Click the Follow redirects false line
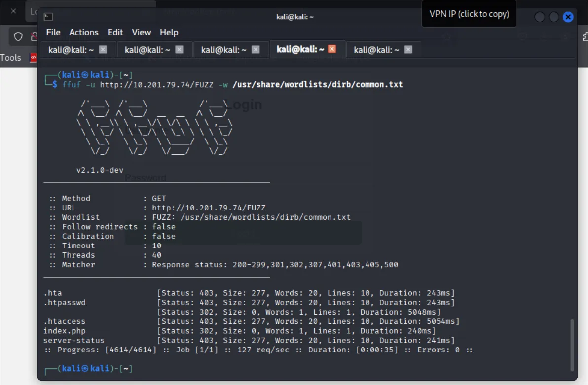This screenshot has width=588, height=385. coord(112,227)
